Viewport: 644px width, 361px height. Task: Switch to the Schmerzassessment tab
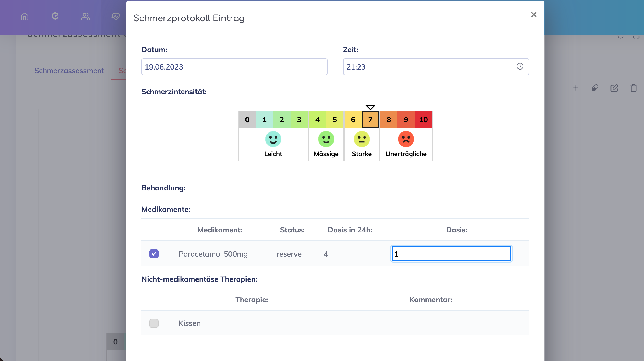point(69,71)
